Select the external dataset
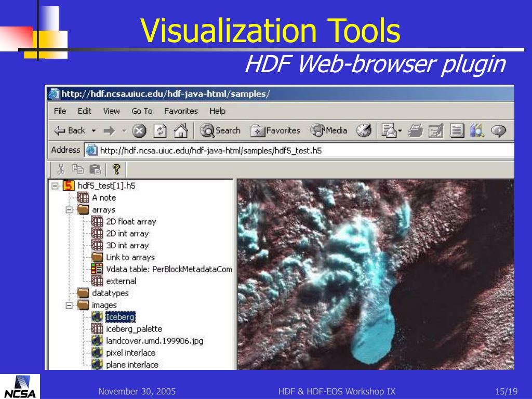 click(121, 281)
